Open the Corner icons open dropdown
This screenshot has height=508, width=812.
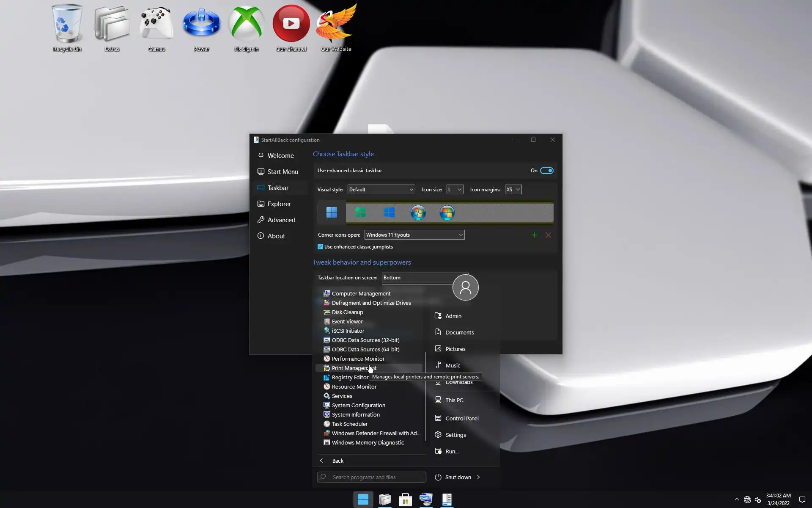[414, 235]
